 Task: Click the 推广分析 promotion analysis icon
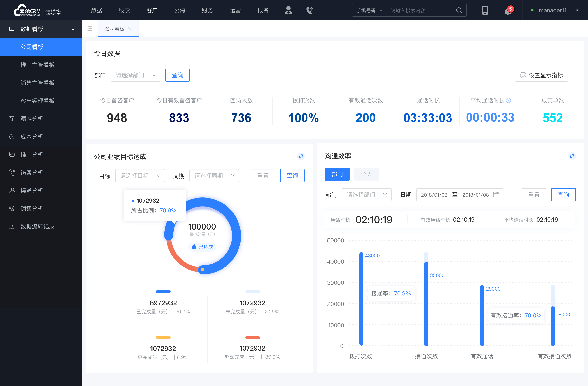pyautogui.click(x=12, y=154)
